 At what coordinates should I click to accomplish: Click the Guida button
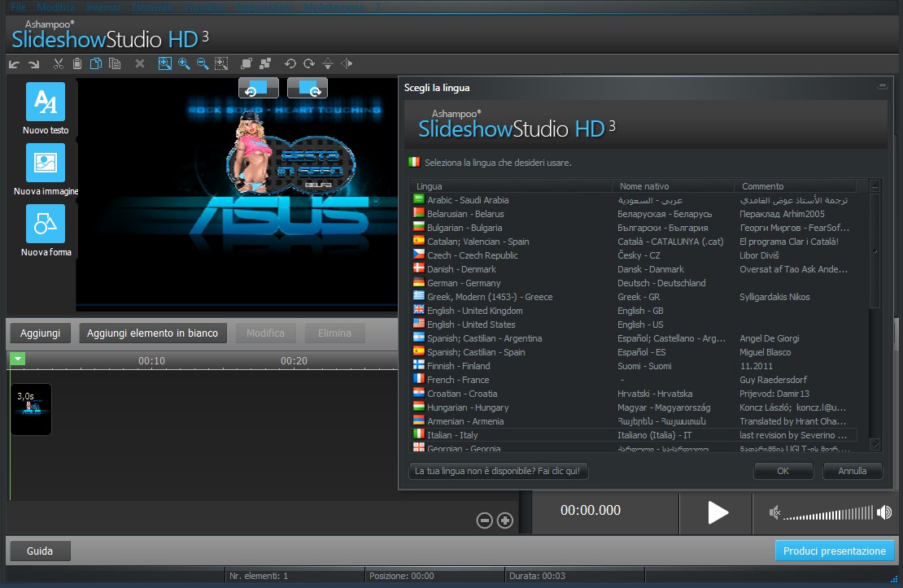click(40, 551)
